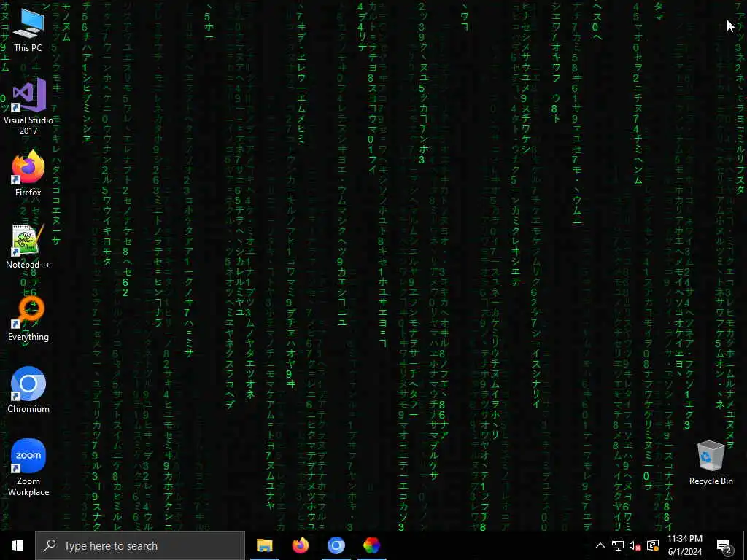The image size is (747, 560).
Task: Select the Chromium desktop shortcut
Action: pyautogui.click(x=28, y=390)
